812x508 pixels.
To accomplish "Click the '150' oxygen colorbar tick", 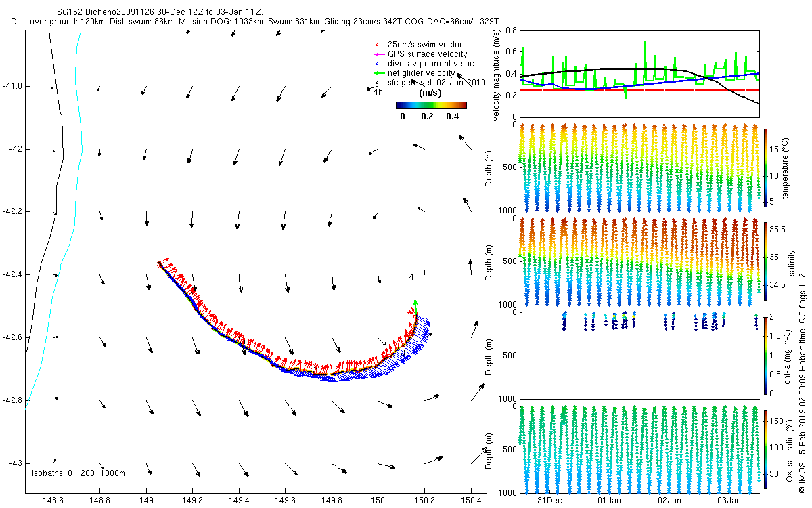I will click(x=776, y=421).
